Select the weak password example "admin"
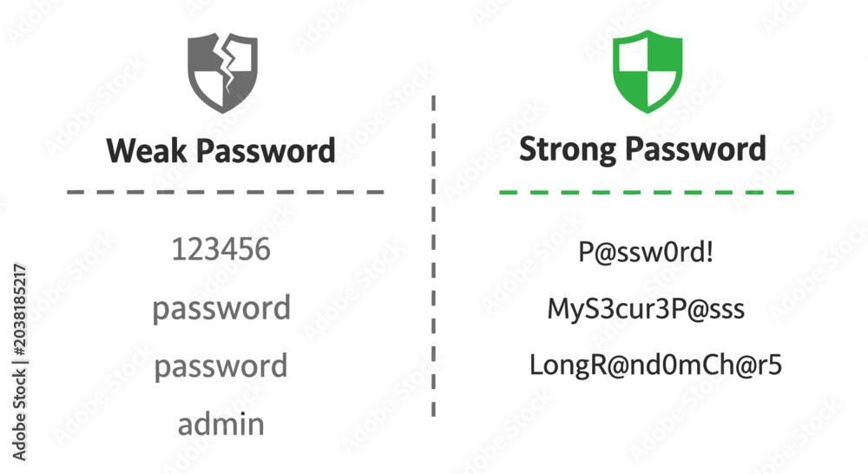The height and width of the screenshot is (474, 868). 220,425
